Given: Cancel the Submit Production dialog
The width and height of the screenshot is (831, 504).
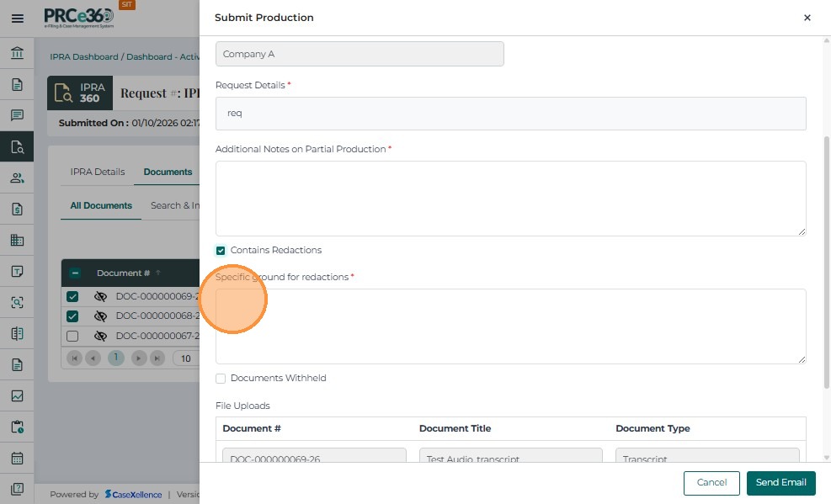Looking at the screenshot, I should coord(711,483).
